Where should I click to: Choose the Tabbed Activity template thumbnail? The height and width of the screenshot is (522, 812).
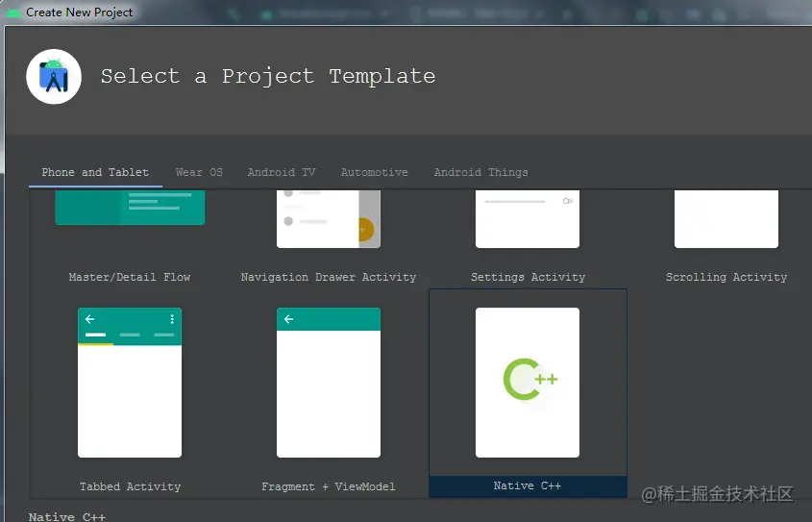click(130, 383)
